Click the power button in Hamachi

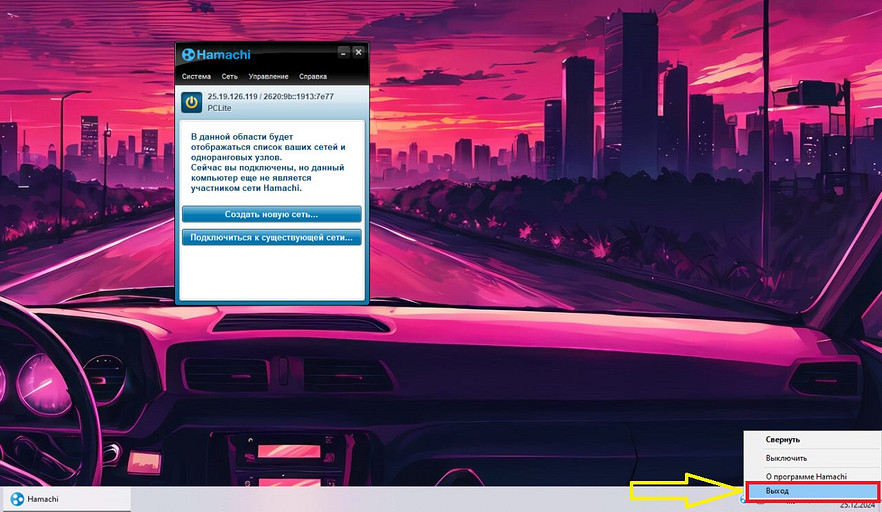[x=191, y=102]
